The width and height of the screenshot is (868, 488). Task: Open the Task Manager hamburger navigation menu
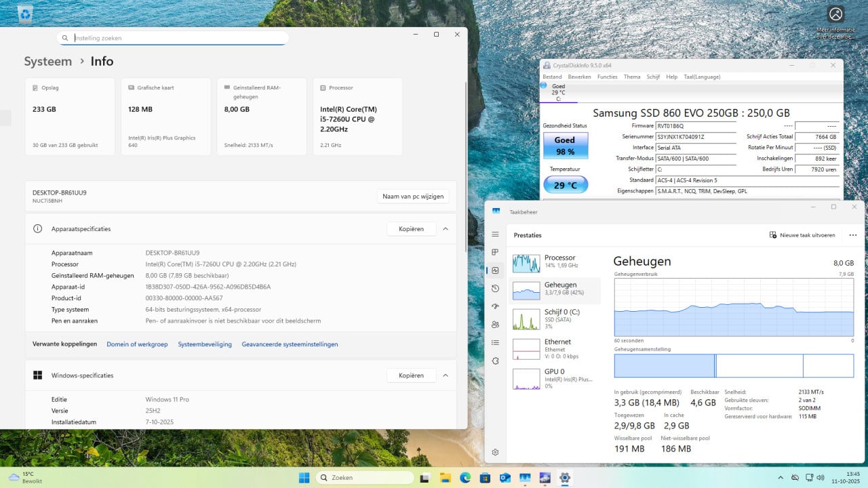[x=495, y=234]
